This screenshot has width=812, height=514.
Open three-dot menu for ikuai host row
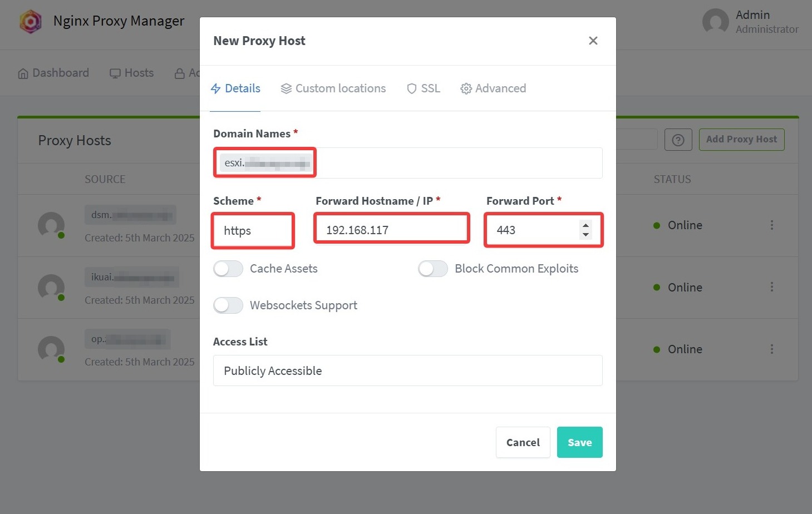pyautogui.click(x=771, y=287)
